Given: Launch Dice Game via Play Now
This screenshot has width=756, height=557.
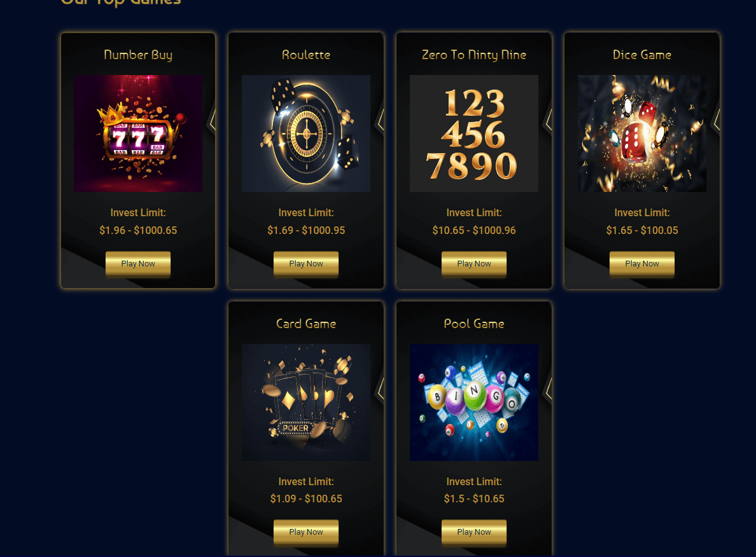Looking at the screenshot, I should (x=641, y=264).
